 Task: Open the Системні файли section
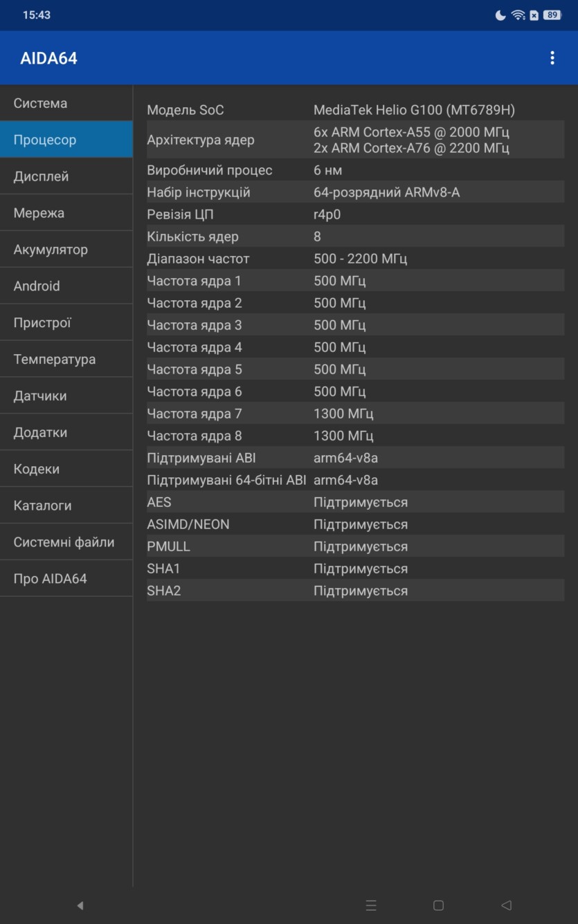point(66,542)
